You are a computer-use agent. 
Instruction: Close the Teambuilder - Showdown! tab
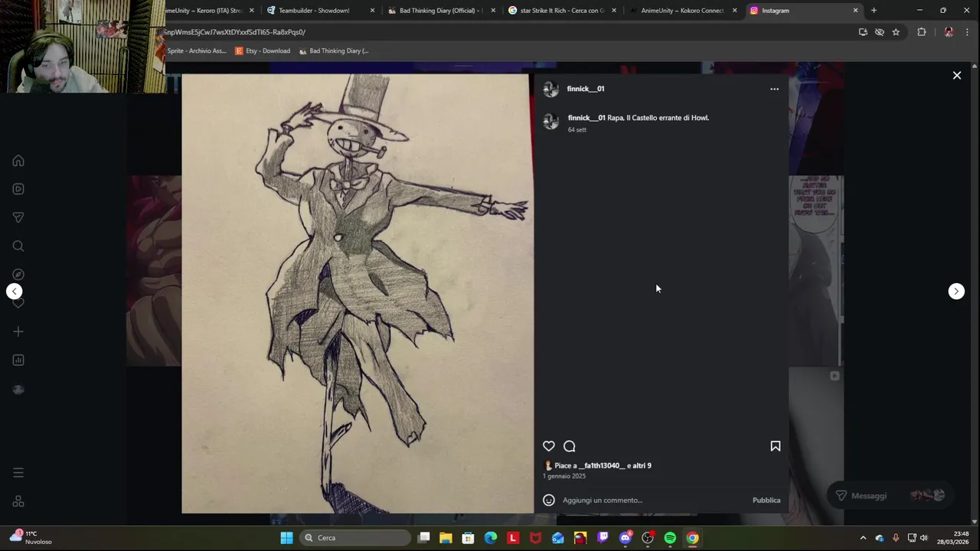pos(372,11)
